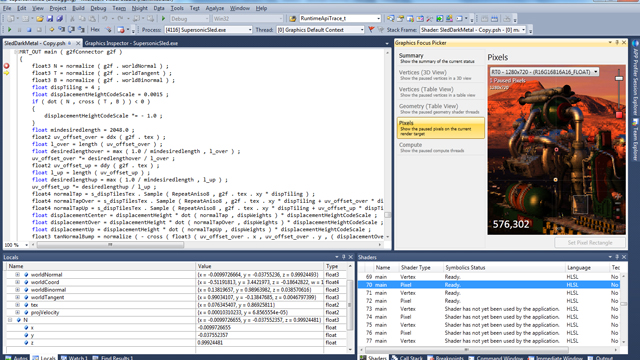Expand the worldCoord variable in Locals
Image resolution: width=640 pixels, height=360 pixels.
17,282
